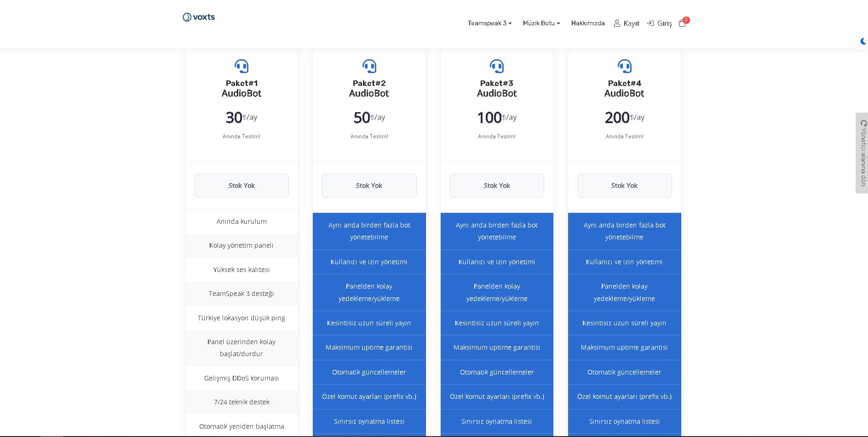Select the Paket#1 AudioBot title

point(241,88)
